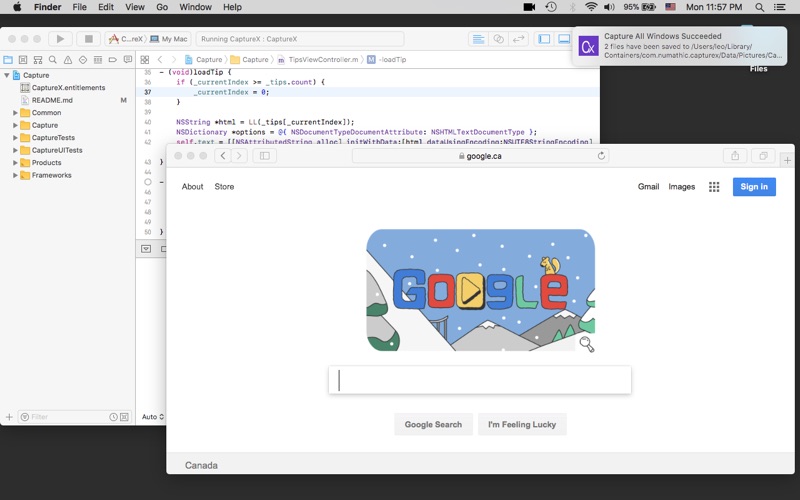Open the Safari Share button

[x=735, y=156]
